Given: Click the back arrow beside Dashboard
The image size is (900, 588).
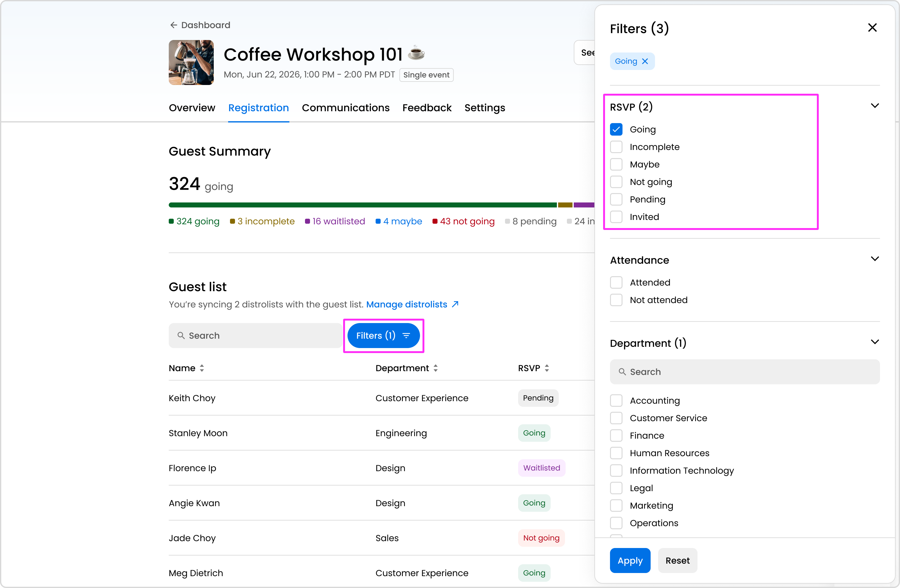Looking at the screenshot, I should click(173, 25).
